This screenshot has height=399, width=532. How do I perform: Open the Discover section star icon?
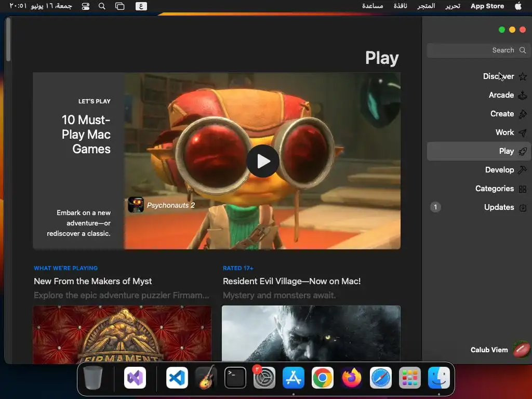[523, 76]
